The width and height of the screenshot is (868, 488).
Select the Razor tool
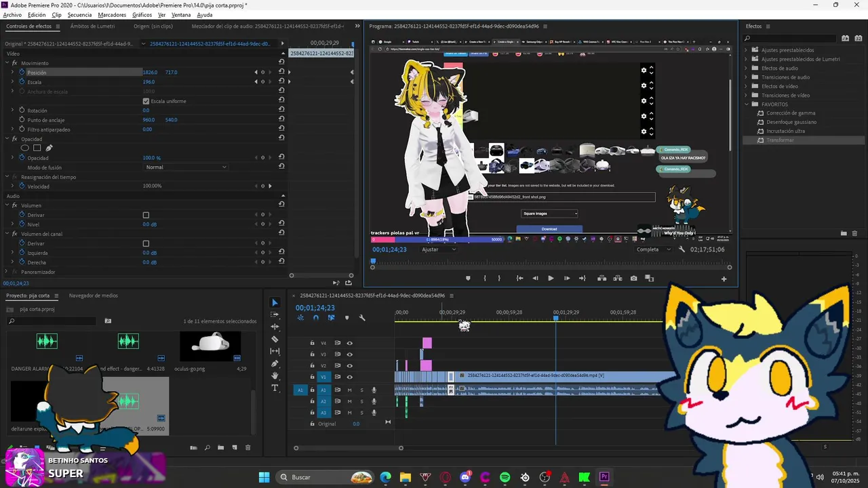click(x=275, y=339)
